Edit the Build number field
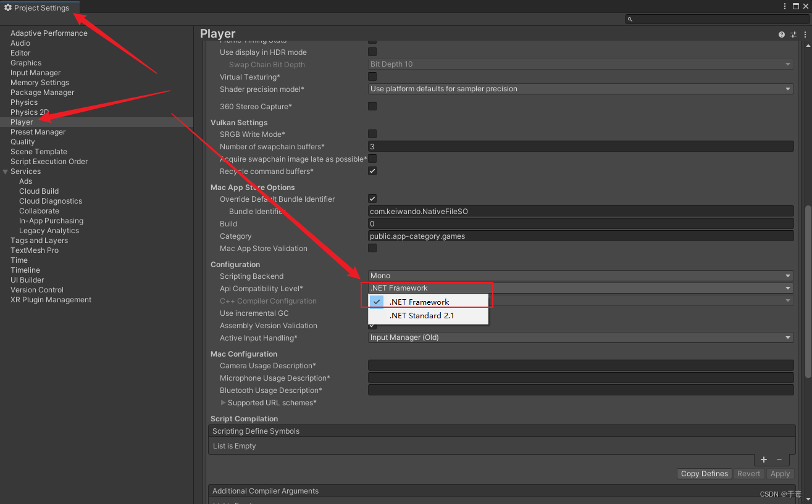Image resolution: width=812 pixels, height=504 pixels. click(580, 223)
